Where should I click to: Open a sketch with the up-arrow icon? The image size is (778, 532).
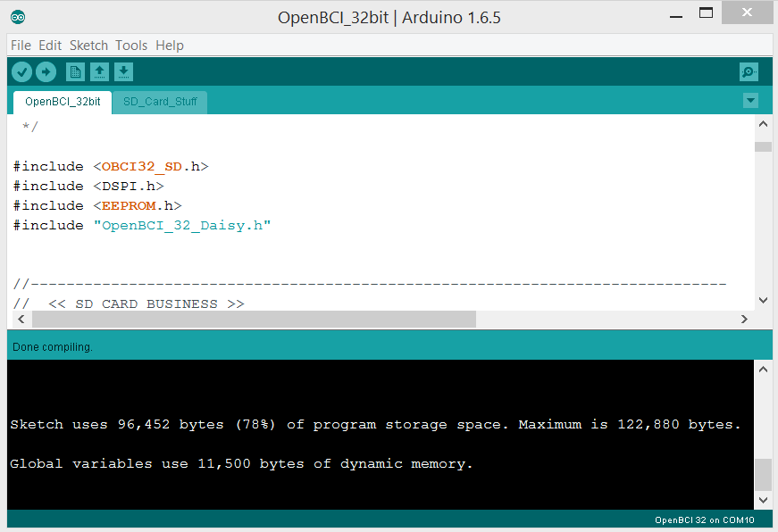[x=99, y=72]
